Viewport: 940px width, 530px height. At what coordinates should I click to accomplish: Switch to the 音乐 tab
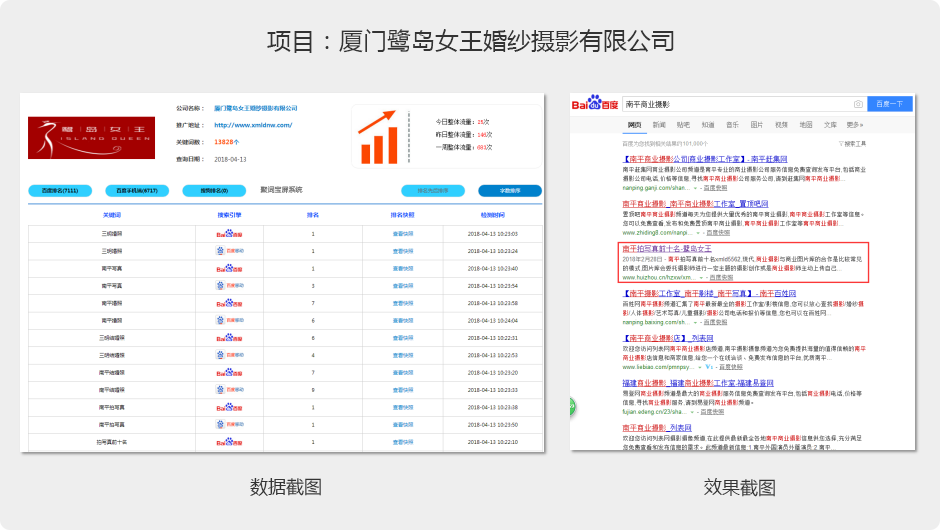(x=732, y=125)
